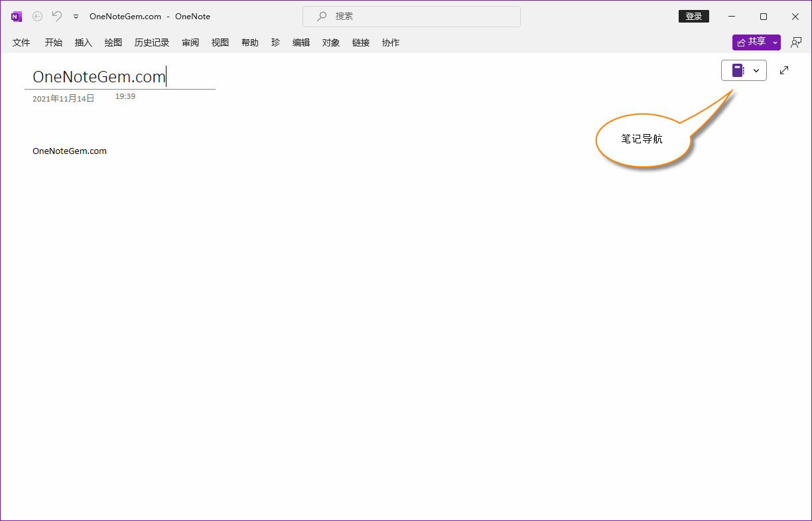Open the 审阅 tab
This screenshot has width=812, height=521.
point(190,42)
